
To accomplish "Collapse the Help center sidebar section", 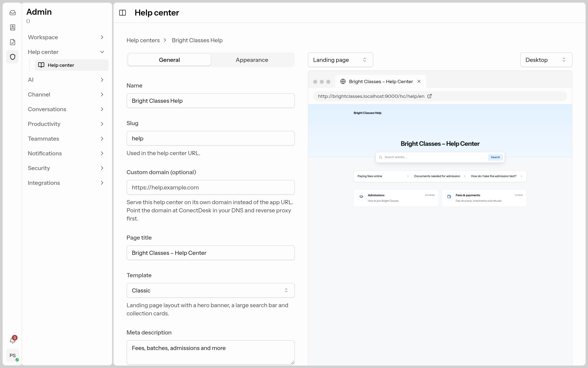I will pos(66,52).
